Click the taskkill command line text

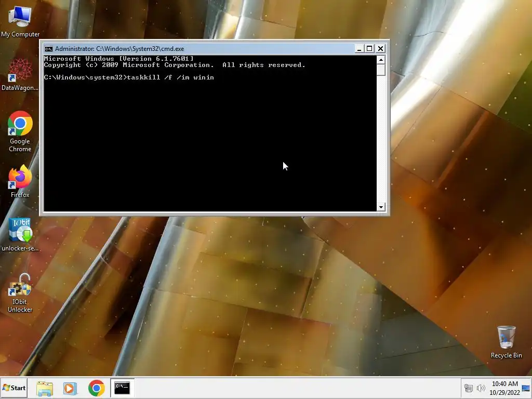click(129, 77)
